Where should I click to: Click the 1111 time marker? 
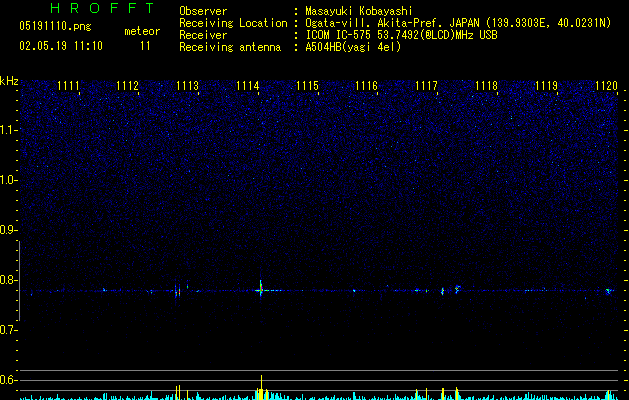68,86
